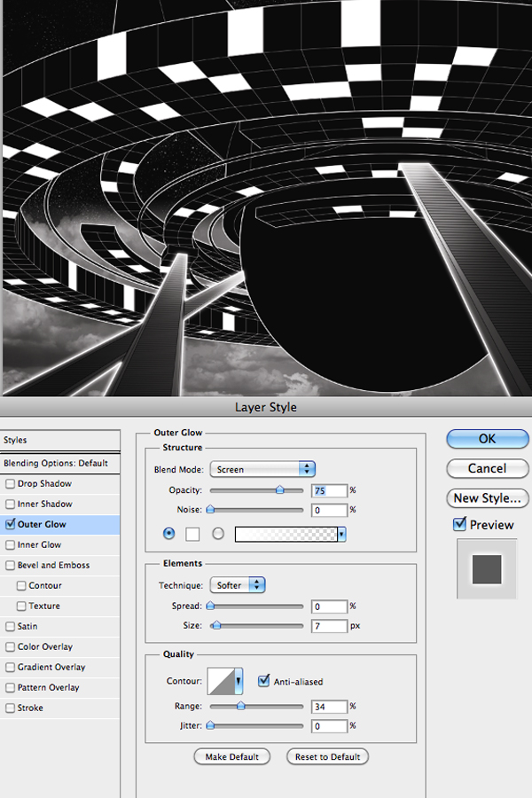Enable the Inner Glow checkbox
This screenshot has width=532, height=798.
click(10, 544)
